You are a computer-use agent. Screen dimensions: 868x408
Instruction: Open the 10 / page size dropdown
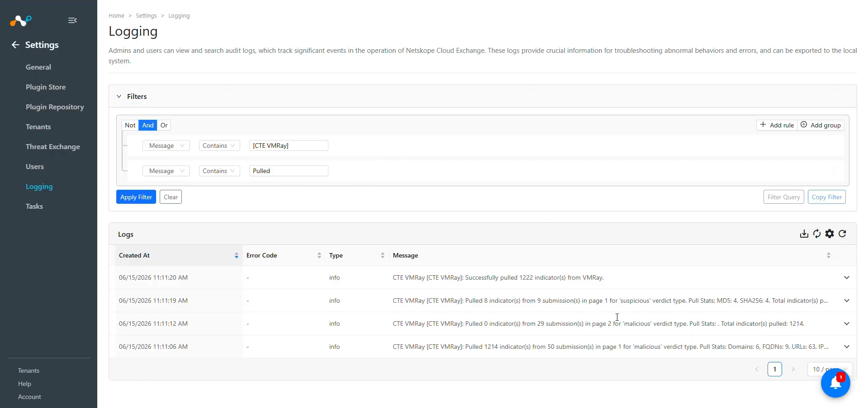[x=830, y=369]
